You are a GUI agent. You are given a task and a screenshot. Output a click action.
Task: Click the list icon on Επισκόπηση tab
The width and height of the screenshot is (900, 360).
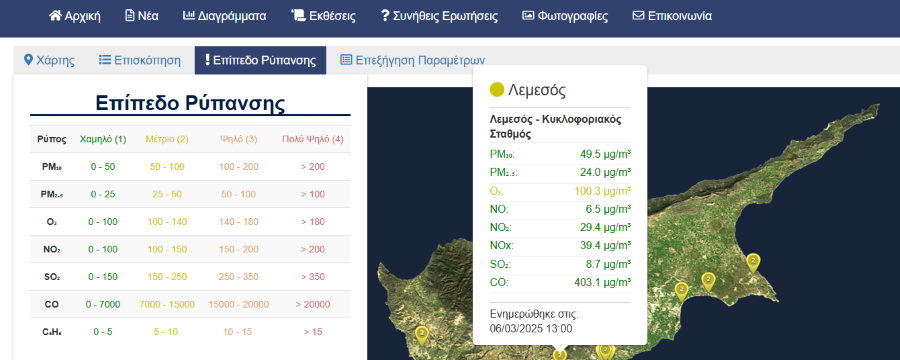click(104, 60)
